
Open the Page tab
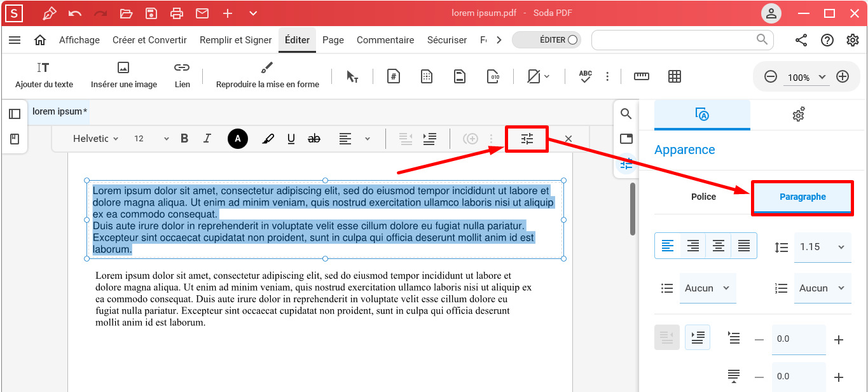coord(333,40)
